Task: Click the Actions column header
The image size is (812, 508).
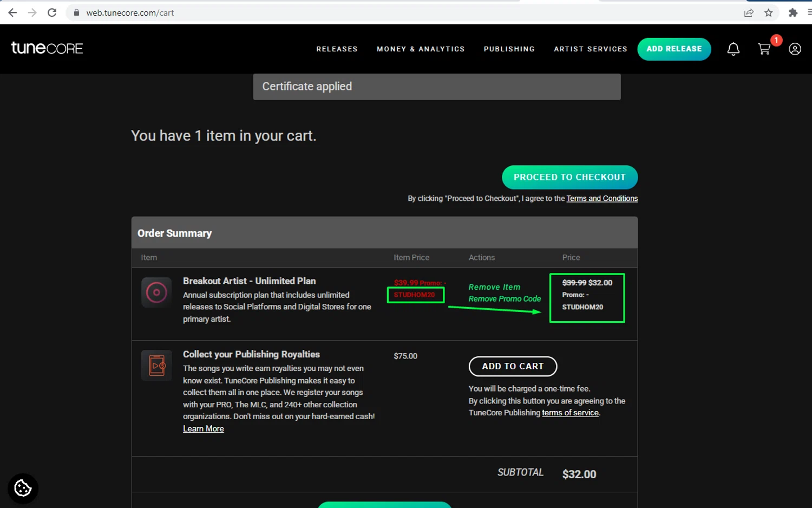Action: pyautogui.click(x=482, y=258)
